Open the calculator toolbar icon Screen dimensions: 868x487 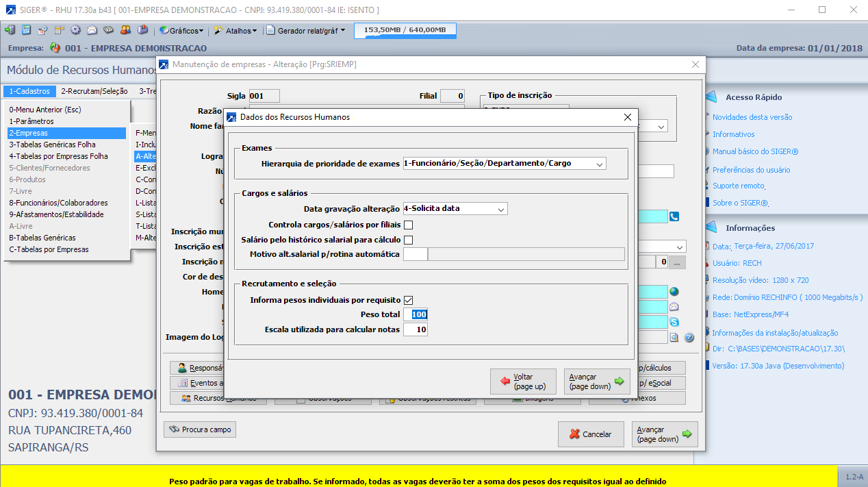tap(26, 30)
